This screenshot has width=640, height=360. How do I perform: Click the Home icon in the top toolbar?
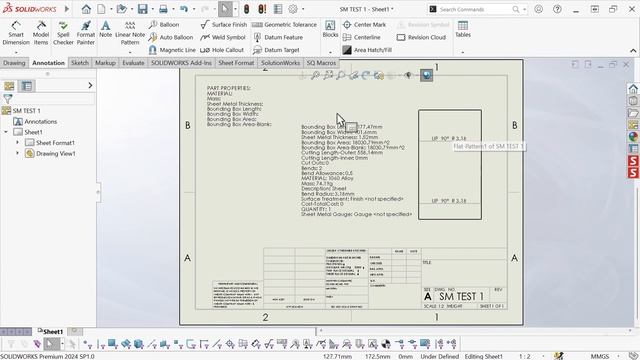[x=86, y=9]
